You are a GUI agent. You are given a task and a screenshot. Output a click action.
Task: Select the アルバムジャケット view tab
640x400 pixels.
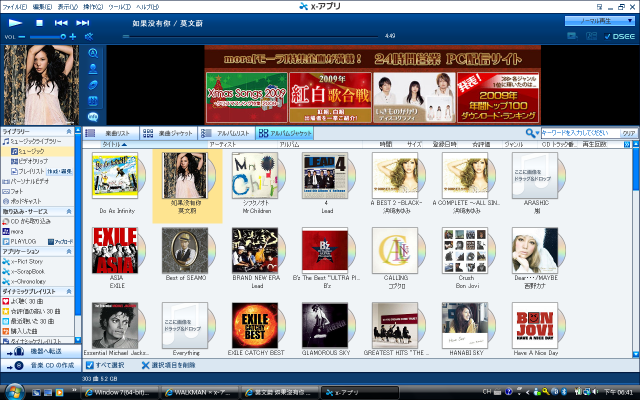pos(284,133)
